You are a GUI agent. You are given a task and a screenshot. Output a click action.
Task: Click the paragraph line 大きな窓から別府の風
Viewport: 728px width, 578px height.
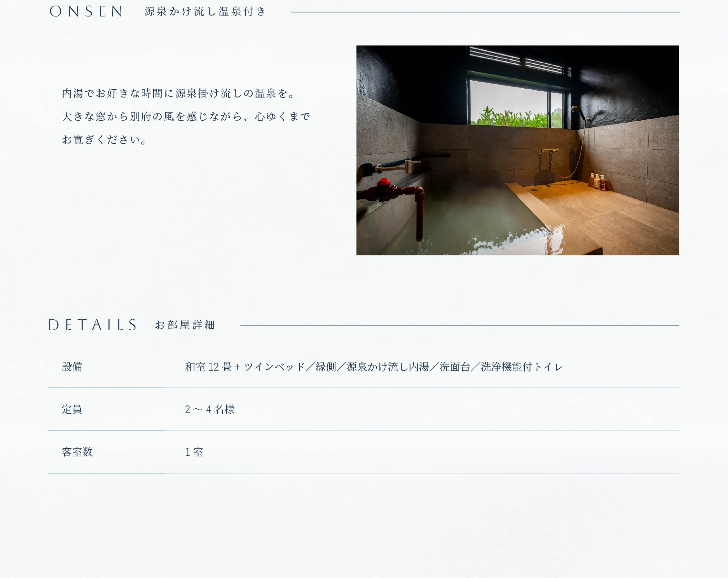186,116
